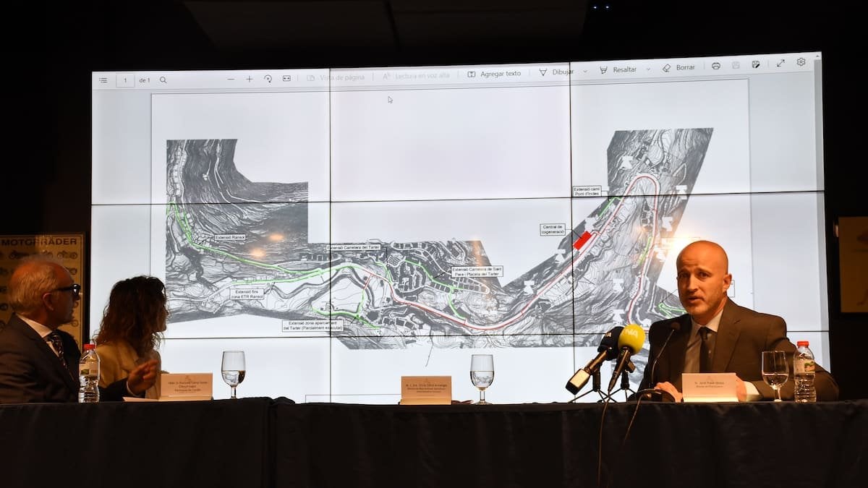Open PDF viewer settings gear
This screenshot has height=488, width=868.
pyautogui.click(x=801, y=62)
